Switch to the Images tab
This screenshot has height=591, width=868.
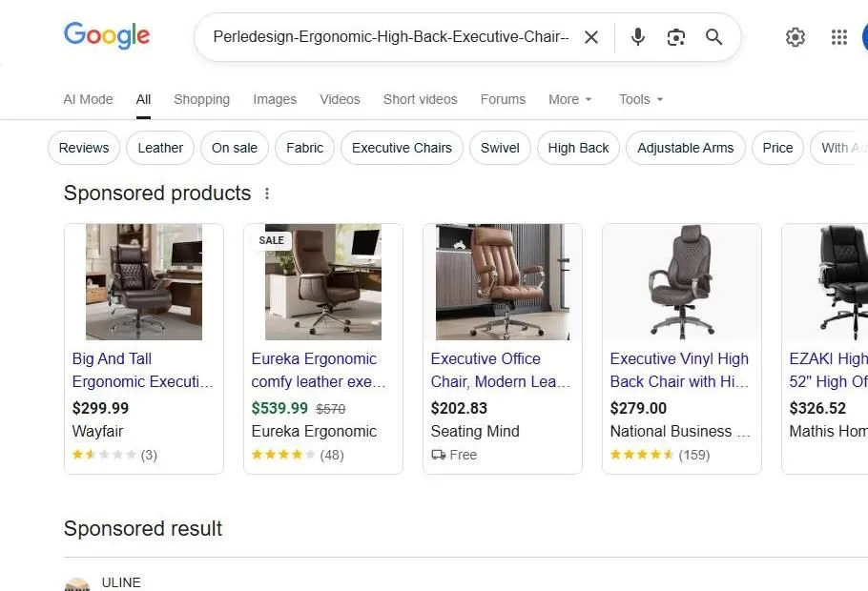point(275,99)
